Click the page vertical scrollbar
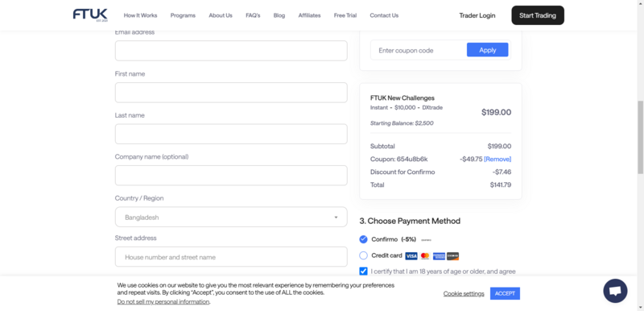The height and width of the screenshot is (311, 644). click(x=640, y=137)
